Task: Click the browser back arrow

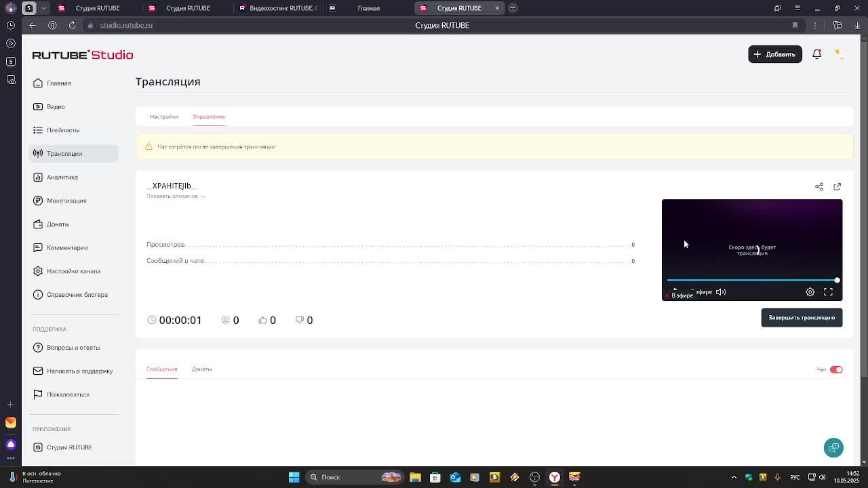Action: pos(32,25)
